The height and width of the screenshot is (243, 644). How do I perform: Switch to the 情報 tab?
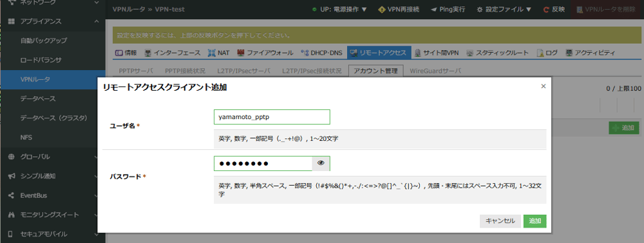pyautogui.click(x=126, y=53)
